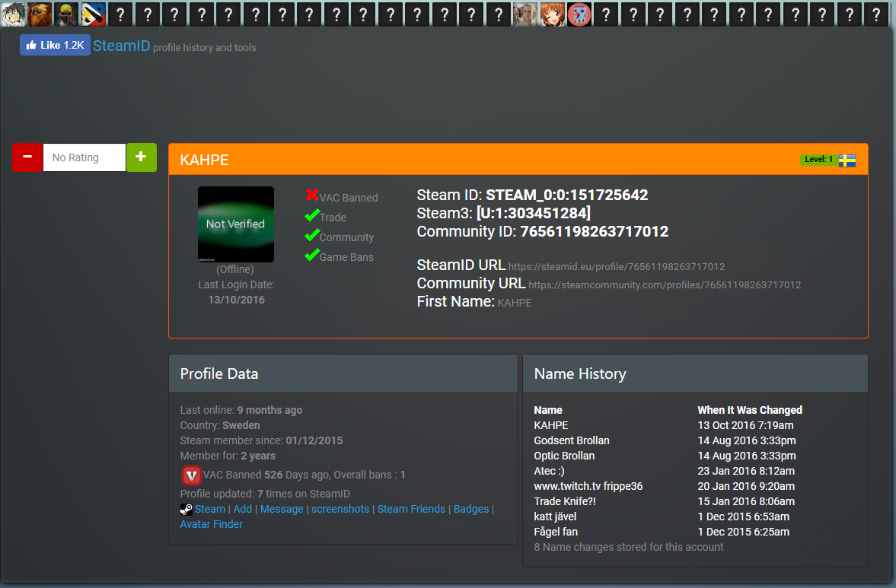This screenshot has height=588, width=896.
Task: Click the green plus rating button
Action: tap(141, 157)
